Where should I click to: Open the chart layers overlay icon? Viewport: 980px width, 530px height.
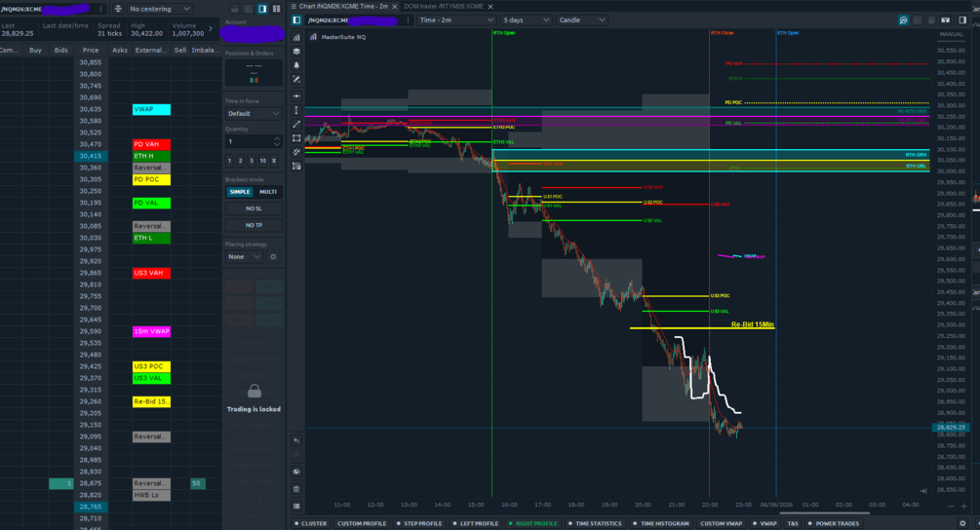coord(296,52)
